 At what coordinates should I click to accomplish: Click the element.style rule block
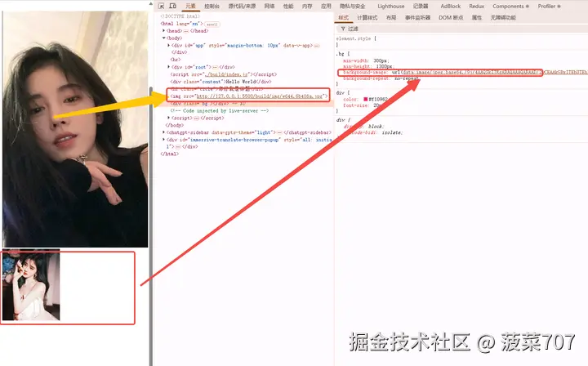tap(356, 41)
